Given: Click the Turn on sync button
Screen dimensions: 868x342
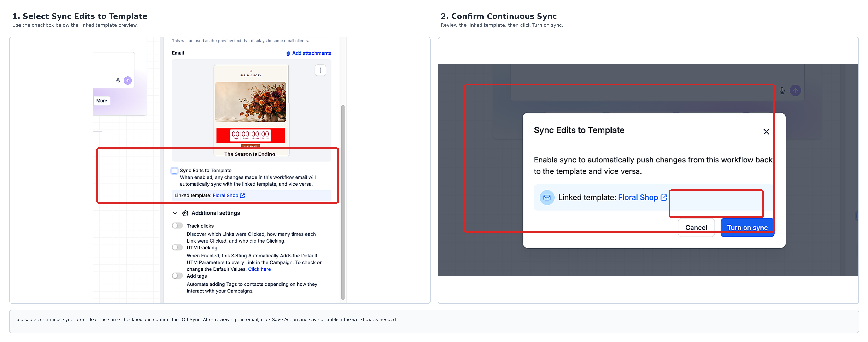Looking at the screenshot, I should (747, 228).
